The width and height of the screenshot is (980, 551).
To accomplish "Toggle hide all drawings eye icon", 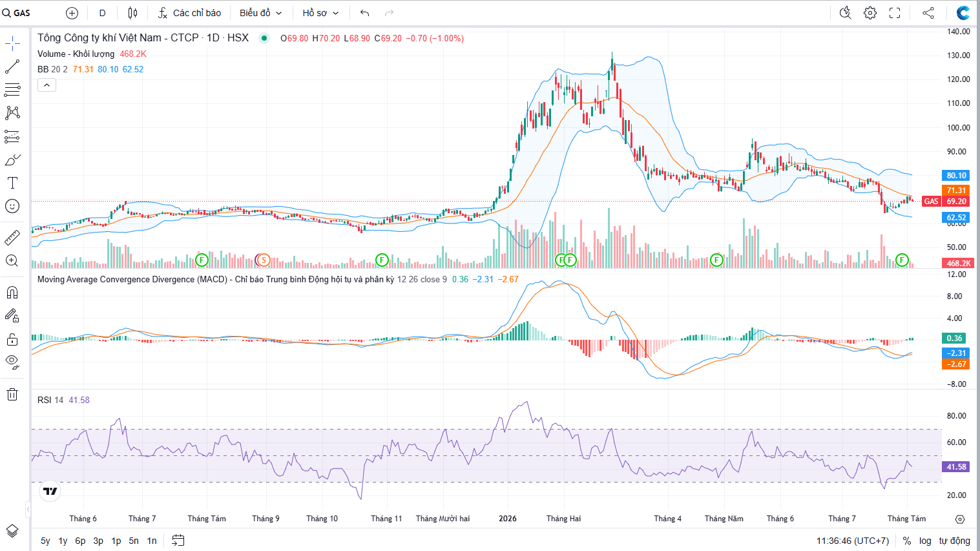I will pos(12,362).
